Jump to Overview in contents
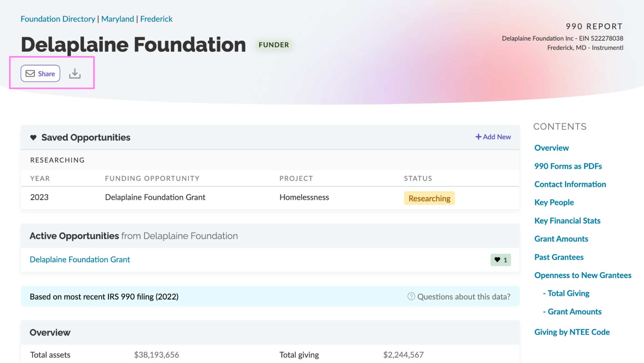This screenshot has width=644, height=363. click(551, 148)
